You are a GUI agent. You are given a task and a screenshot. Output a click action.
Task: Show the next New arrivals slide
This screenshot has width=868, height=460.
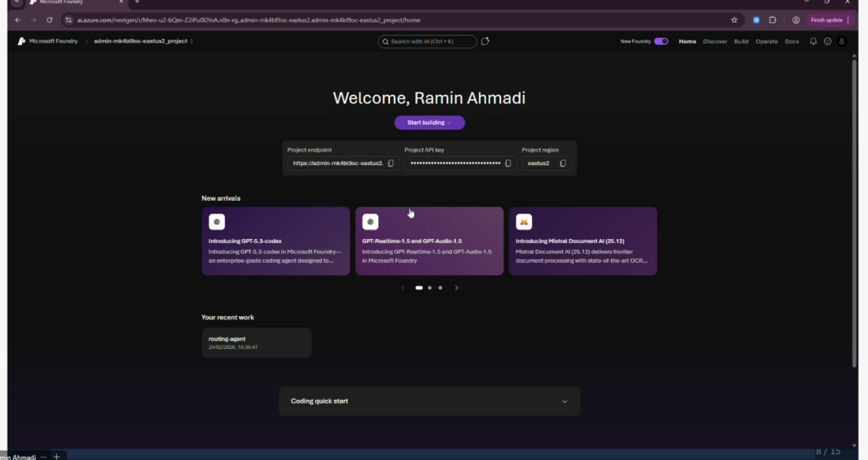457,288
